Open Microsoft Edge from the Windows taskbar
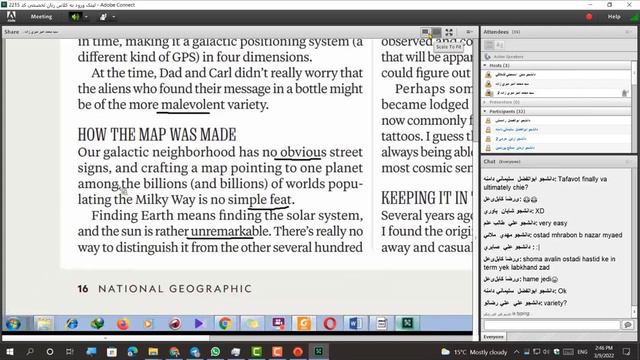This screenshot has height=360, width=640. [x=132, y=351]
